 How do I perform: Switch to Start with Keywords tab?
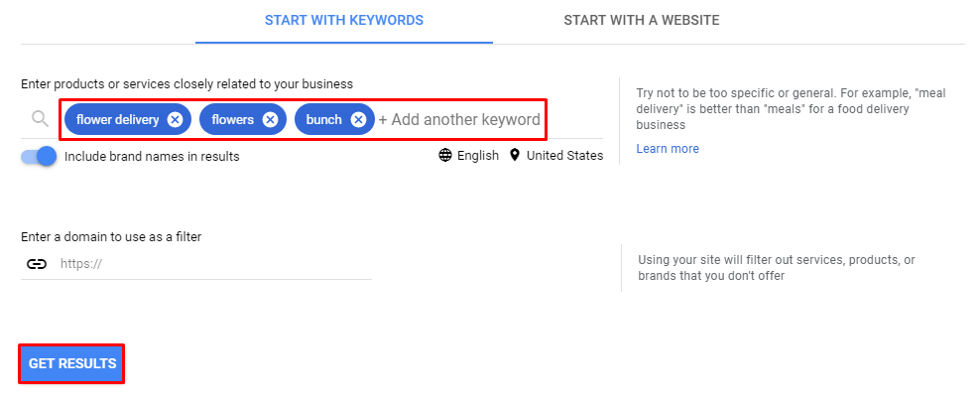tap(344, 20)
